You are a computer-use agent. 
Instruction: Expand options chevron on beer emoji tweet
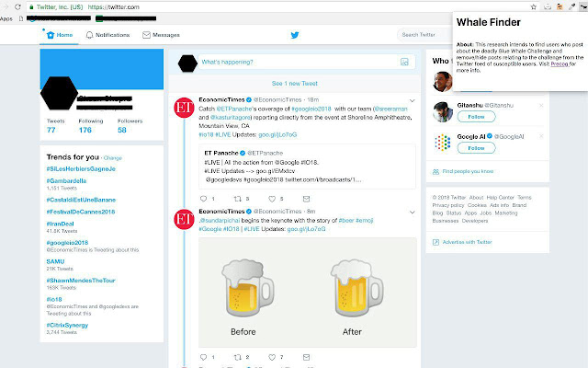(x=412, y=213)
